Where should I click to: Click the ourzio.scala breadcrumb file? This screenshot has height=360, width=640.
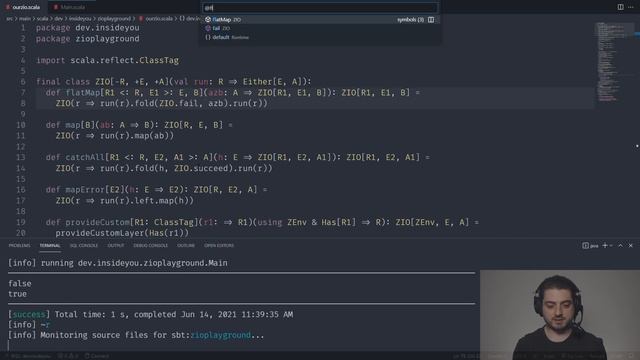pos(159,18)
